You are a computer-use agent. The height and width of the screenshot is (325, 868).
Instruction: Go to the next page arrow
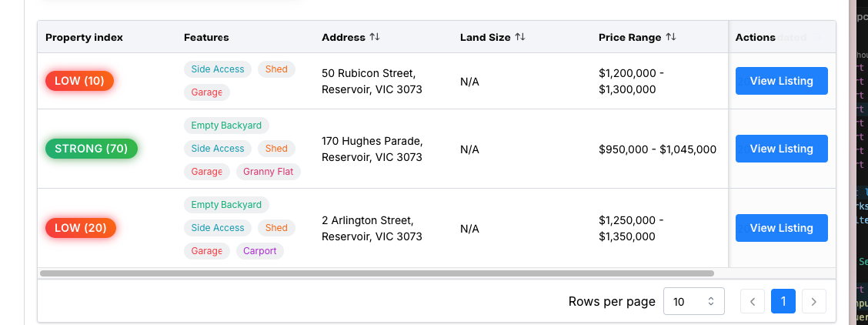(814, 302)
